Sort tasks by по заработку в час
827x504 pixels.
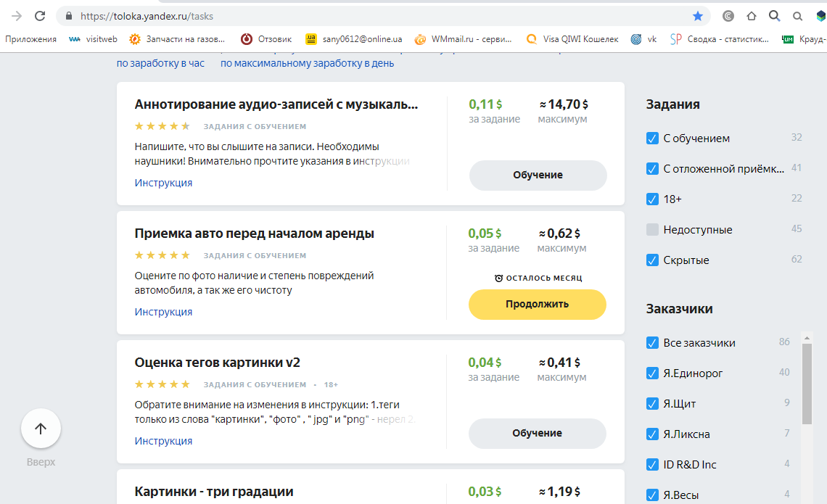[160, 64]
